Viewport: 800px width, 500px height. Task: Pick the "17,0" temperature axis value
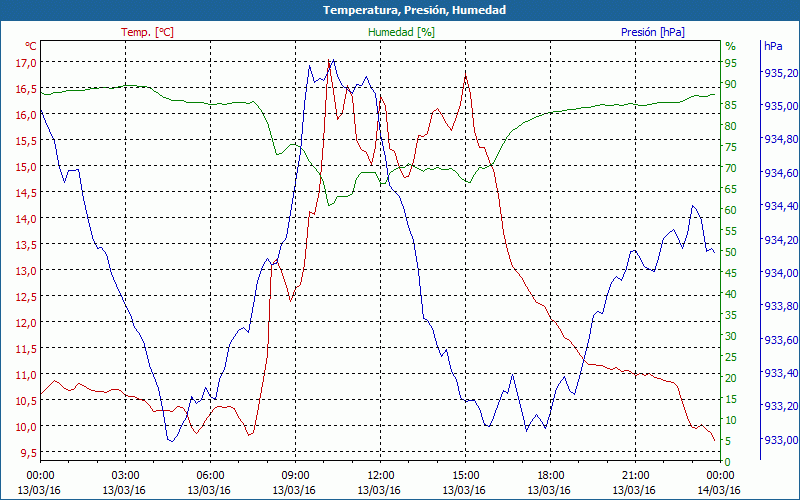[26, 63]
